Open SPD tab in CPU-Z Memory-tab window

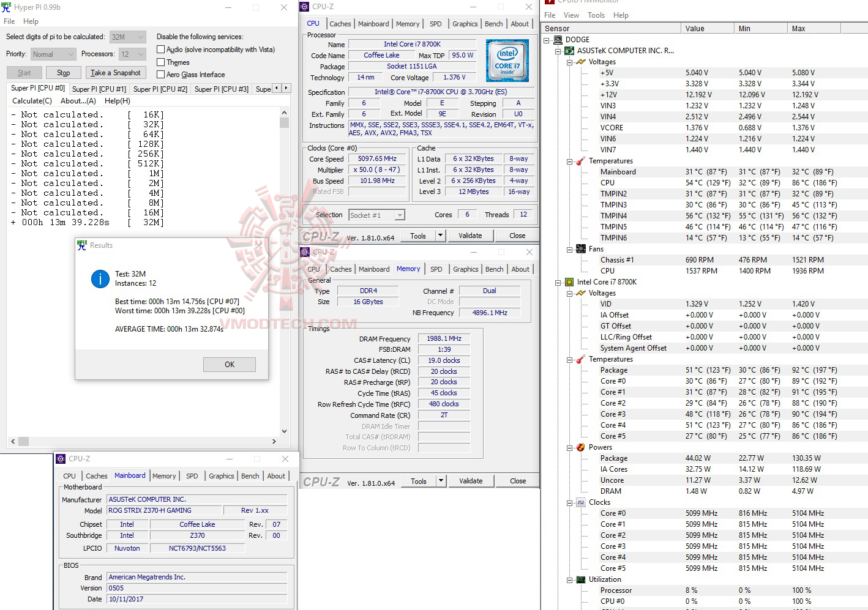tap(436, 269)
